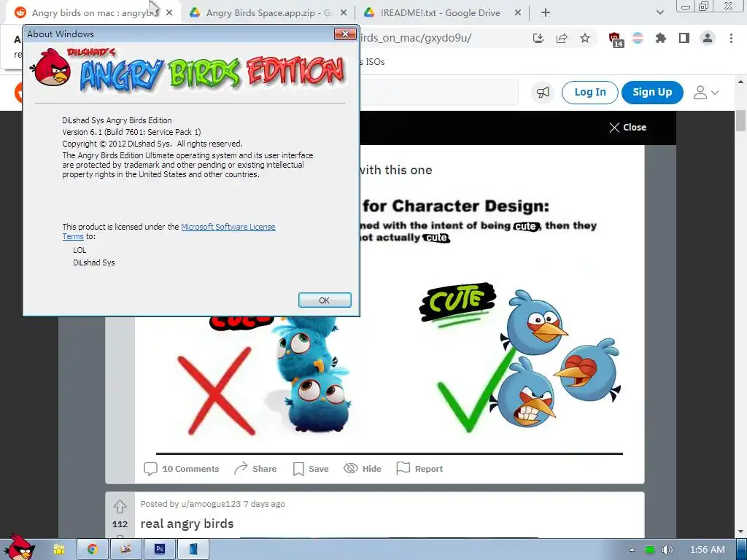Click the green tray status icon
Image resolution: width=747 pixels, height=560 pixels.
coord(650,550)
